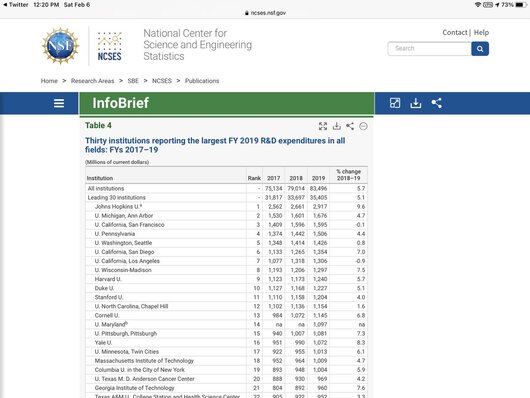Viewport: 530px width, 398px height.
Task: Click National Center for Science and Engineering Statistics title
Action: [x=197, y=45]
